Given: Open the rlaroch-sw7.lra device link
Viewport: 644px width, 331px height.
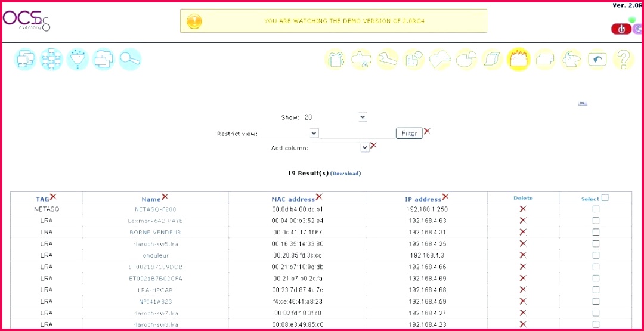Looking at the screenshot, I should [155, 313].
